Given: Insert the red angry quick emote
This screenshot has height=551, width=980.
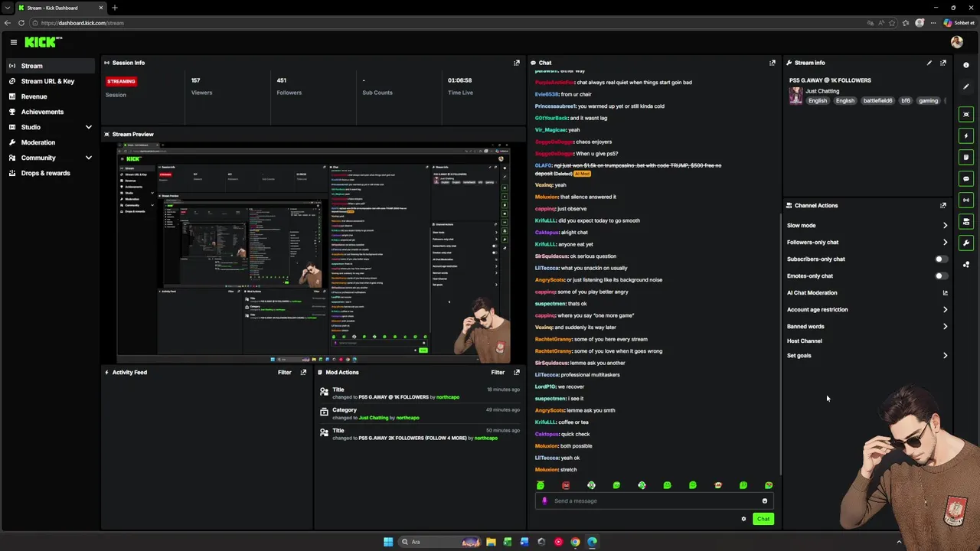Looking at the screenshot, I should [566, 485].
